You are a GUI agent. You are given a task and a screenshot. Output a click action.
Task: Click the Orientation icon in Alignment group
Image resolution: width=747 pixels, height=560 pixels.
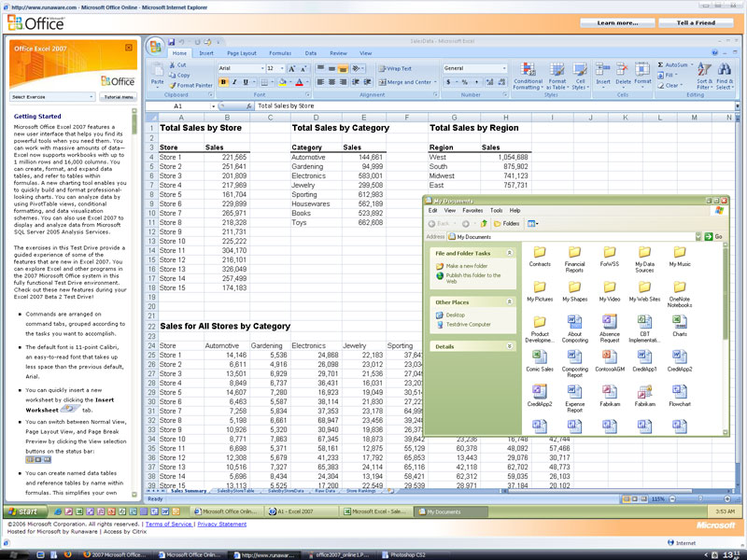tap(357, 68)
